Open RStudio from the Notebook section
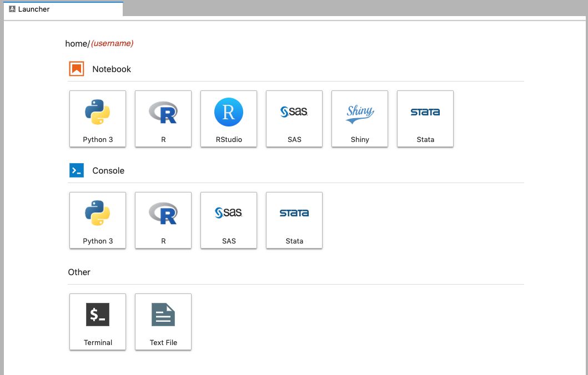This screenshot has height=375, width=588. point(229,119)
